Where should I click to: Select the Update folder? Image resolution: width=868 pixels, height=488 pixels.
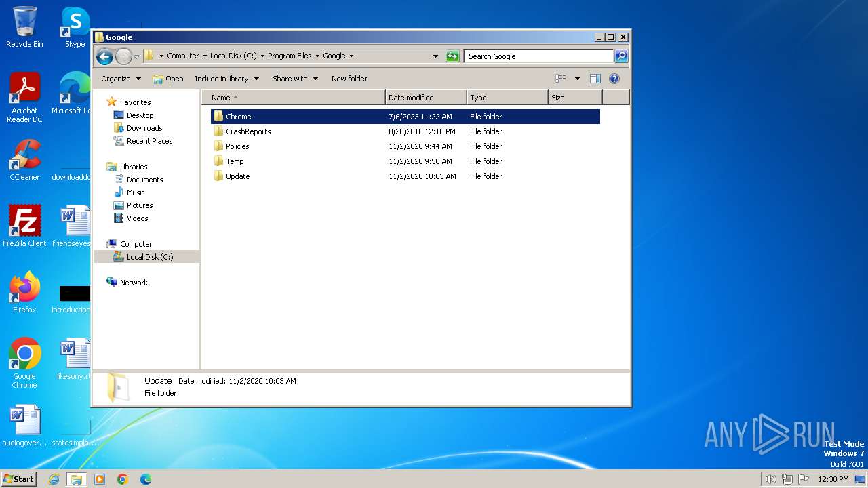click(406, 176)
